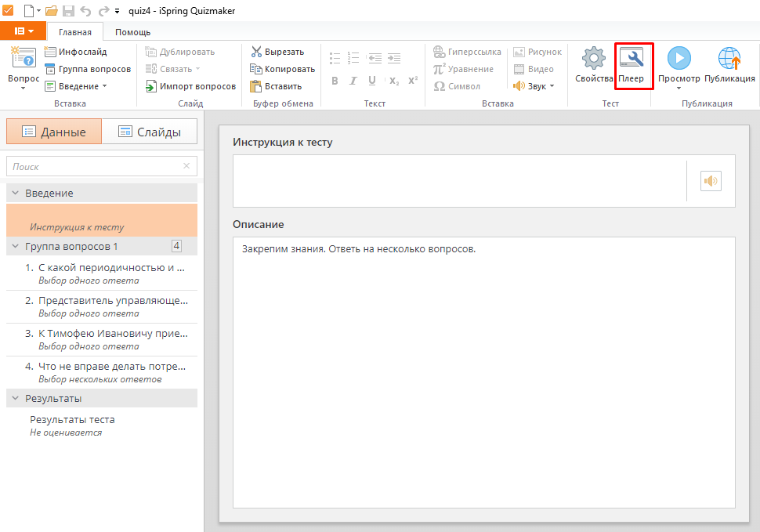760x532 pixels.
Task: Click the new document icon
Action: 29,11
